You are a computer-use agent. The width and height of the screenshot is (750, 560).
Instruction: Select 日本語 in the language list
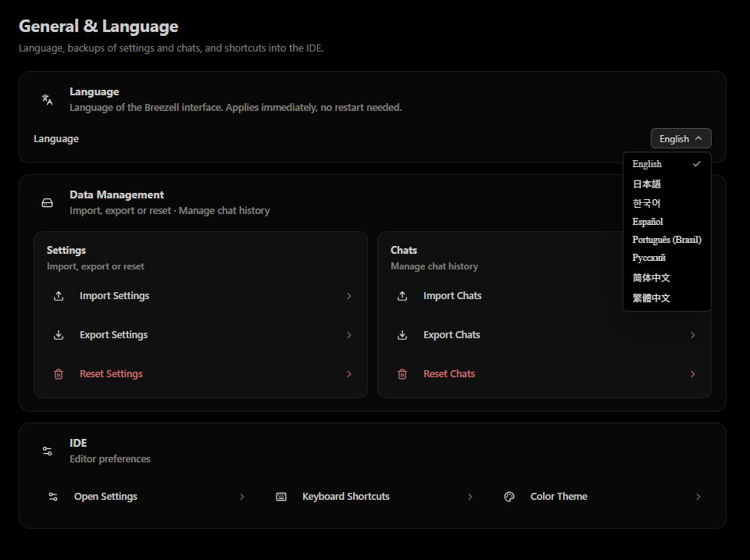pyautogui.click(x=666, y=184)
